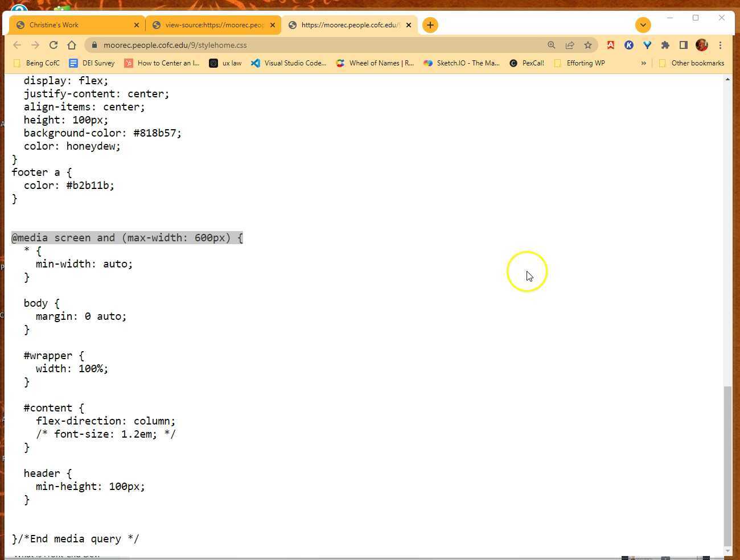Viewport: 740px width, 560px height.
Task: Open the Wheel of Names bookmark
Action: (375, 63)
